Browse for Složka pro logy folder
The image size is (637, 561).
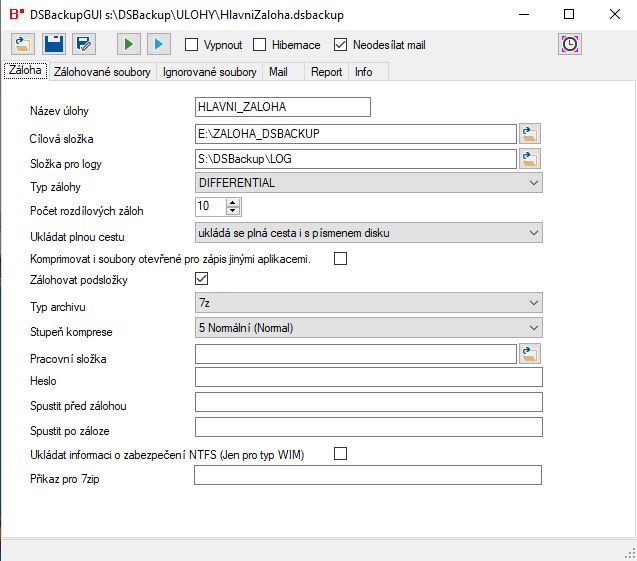pos(530,159)
